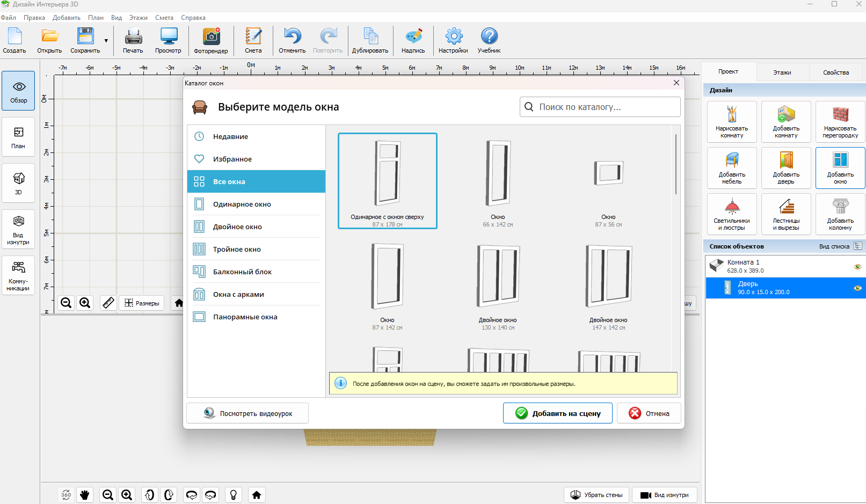Screen dimensions: 866x504
Task: Expand the Сохранить dropdown arrow
Action: click(x=106, y=41)
